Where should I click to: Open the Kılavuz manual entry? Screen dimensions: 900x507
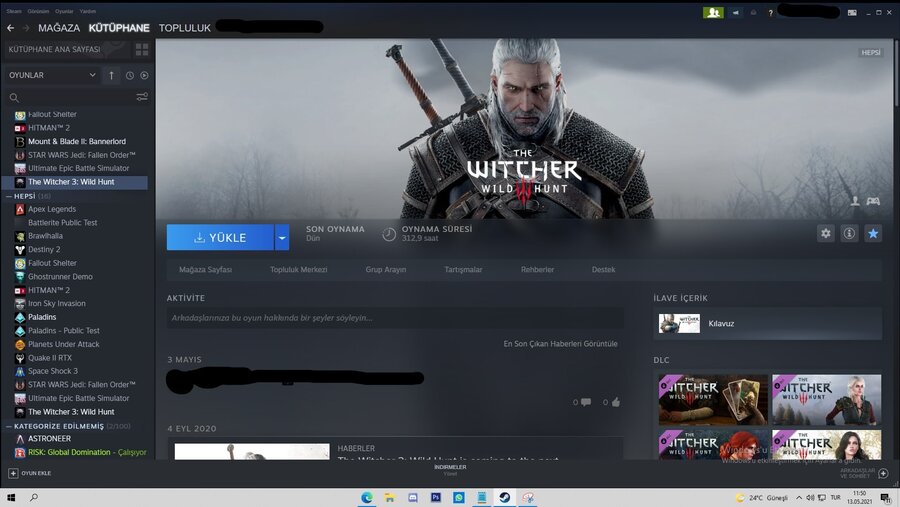coord(767,323)
